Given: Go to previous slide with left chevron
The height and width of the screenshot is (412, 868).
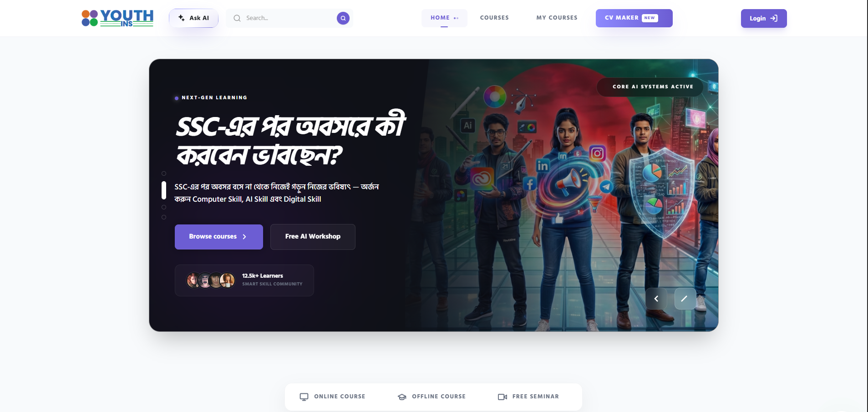Looking at the screenshot, I should pos(656,299).
